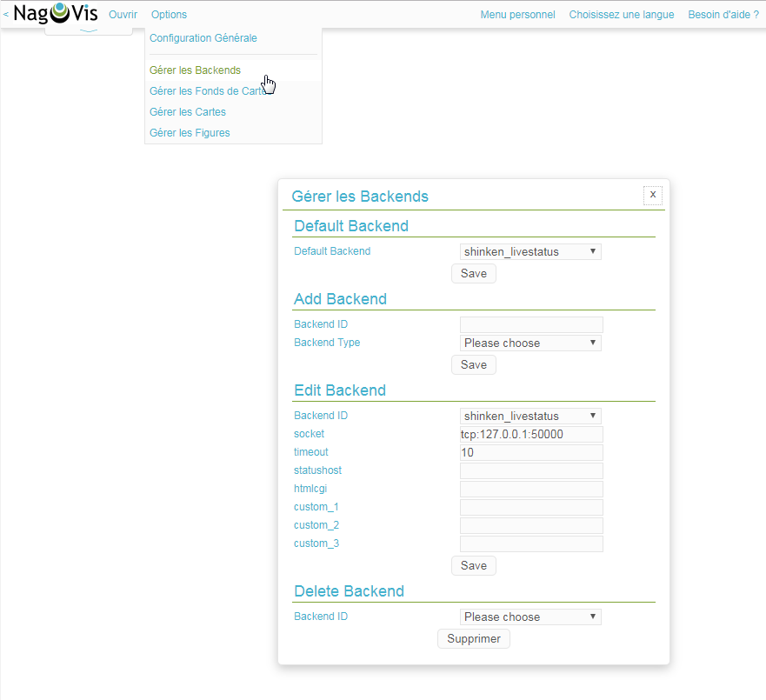This screenshot has width=766, height=700.
Task: Open Edit Backend ID dropdown
Action: (530, 417)
